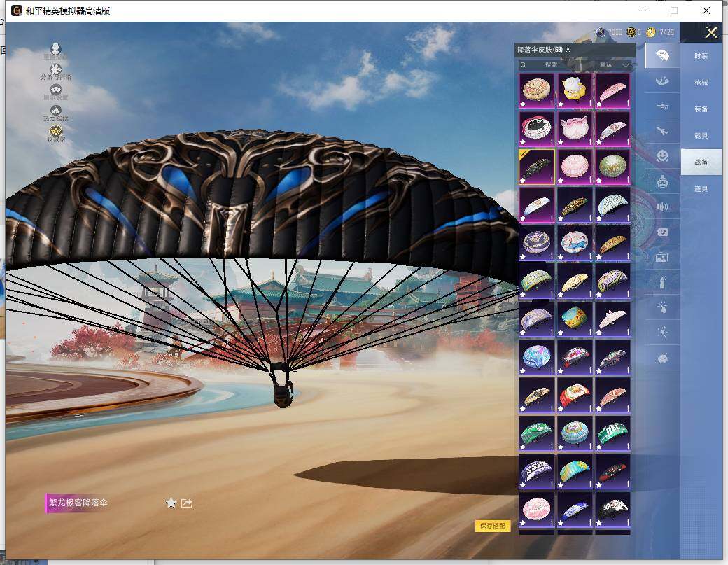The width and height of the screenshot is (728, 565).
Task: Toggle star on the yellow cat parachute thumbnail
Action: (x=561, y=104)
